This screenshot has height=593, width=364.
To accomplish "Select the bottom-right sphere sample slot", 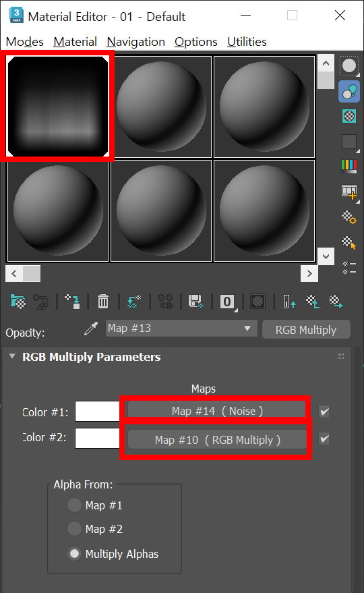I will (264, 210).
